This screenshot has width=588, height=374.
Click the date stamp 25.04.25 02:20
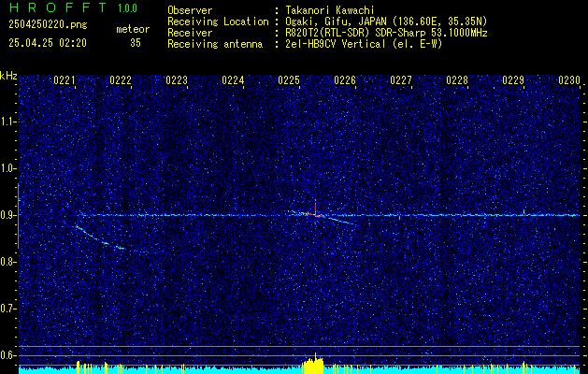tap(48, 43)
